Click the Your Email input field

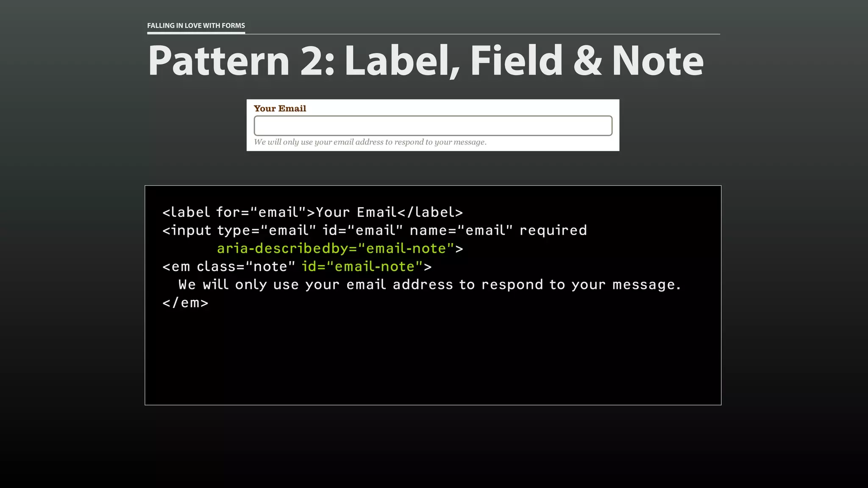(433, 125)
